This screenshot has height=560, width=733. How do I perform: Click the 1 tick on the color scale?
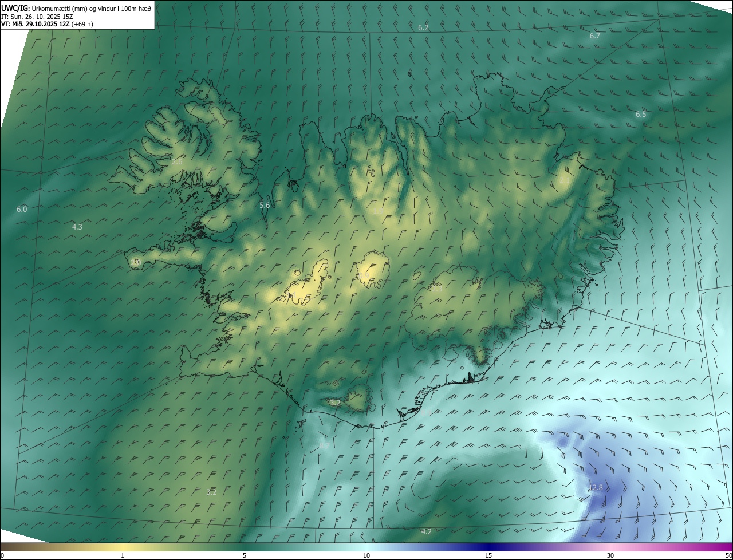click(123, 555)
